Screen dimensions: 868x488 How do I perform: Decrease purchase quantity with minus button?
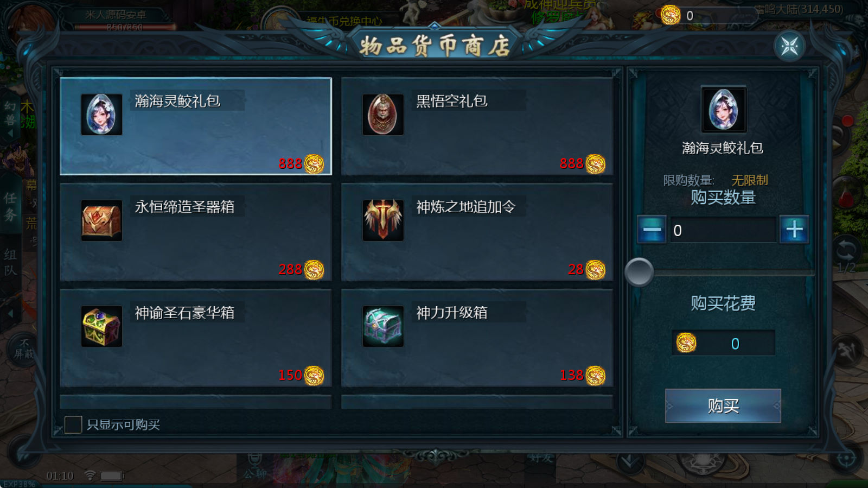(x=652, y=230)
